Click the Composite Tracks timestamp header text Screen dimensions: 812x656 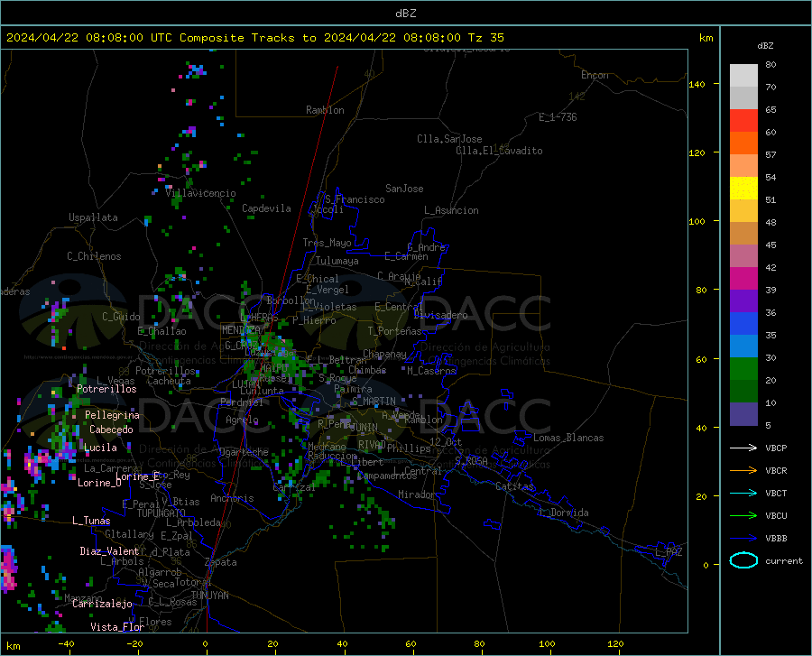254,38
